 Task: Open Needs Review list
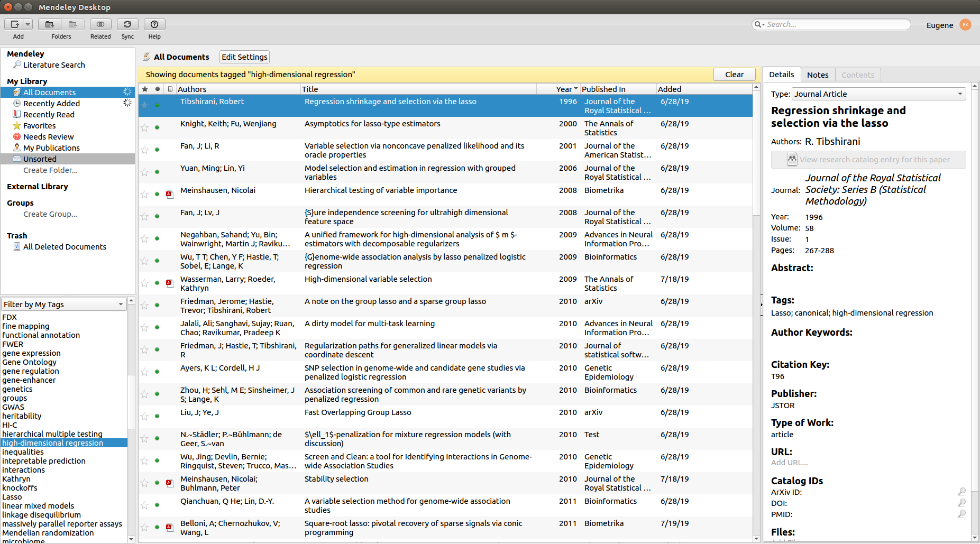(48, 137)
